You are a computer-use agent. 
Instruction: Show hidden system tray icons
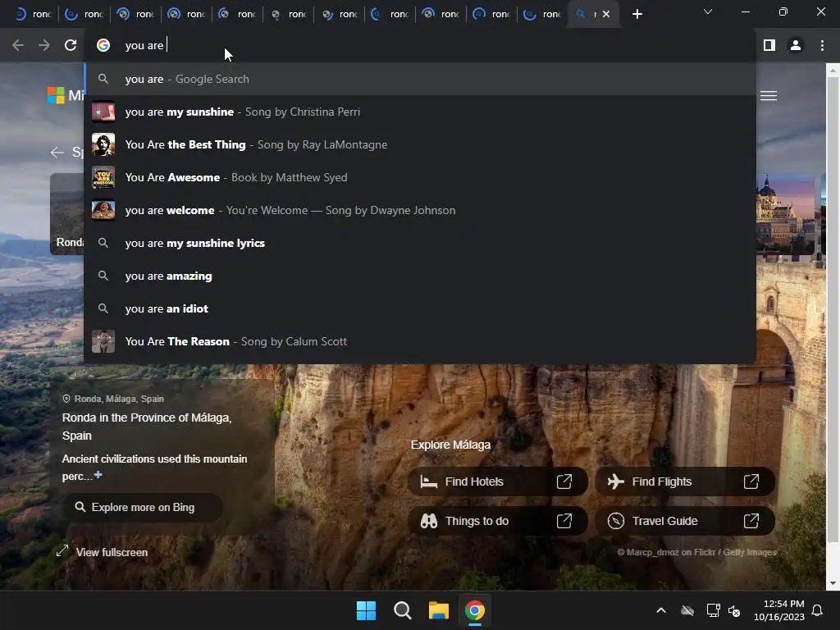(x=661, y=610)
